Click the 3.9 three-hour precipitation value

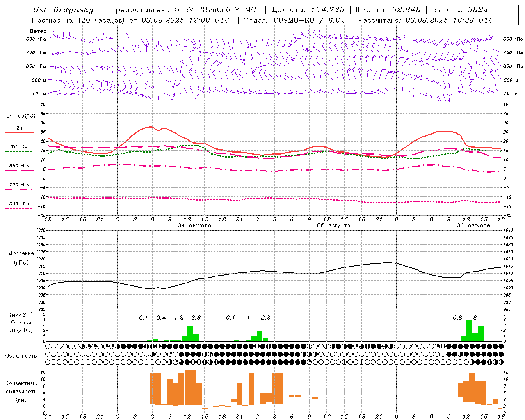point(196,317)
